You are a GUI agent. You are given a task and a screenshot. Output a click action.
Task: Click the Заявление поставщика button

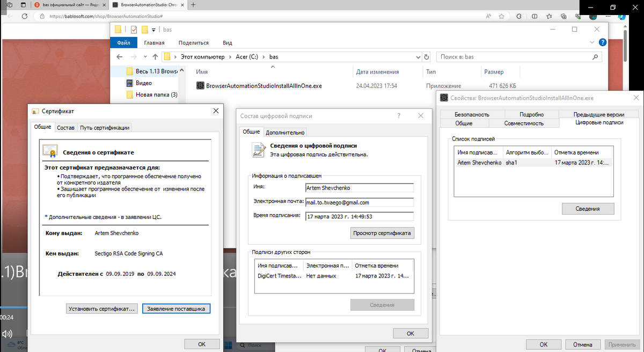point(176,309)
